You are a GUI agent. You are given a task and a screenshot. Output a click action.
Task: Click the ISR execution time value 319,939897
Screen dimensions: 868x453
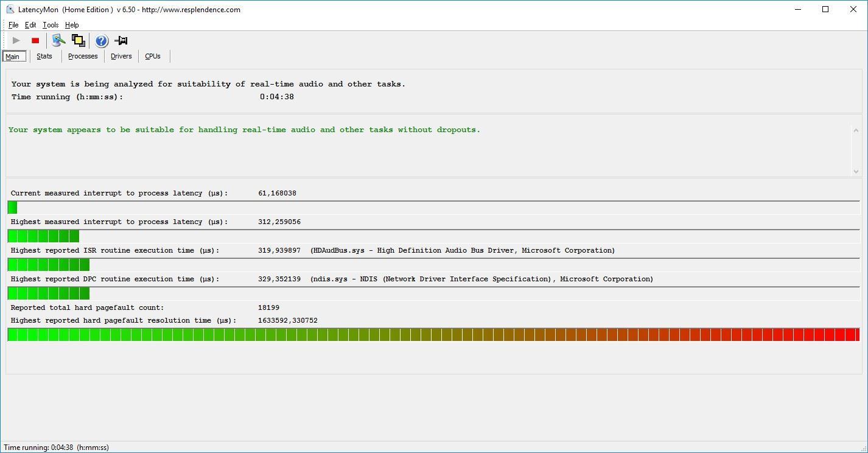tap(279, 250)
